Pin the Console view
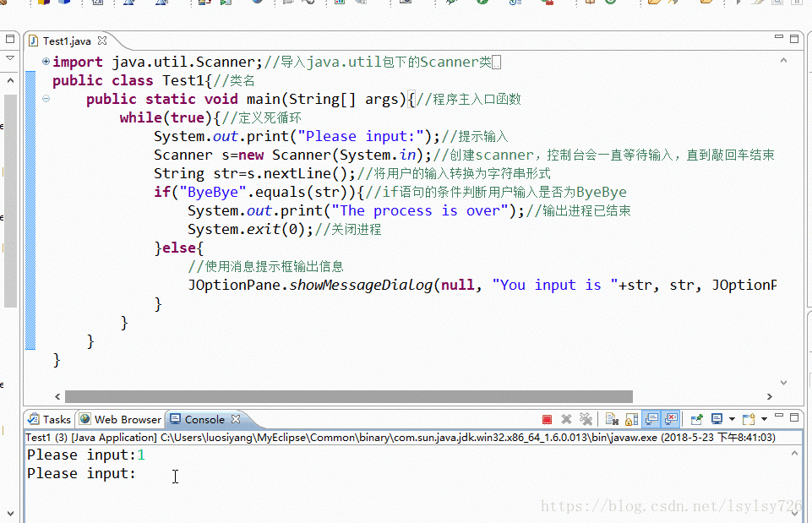 (695, 418)
